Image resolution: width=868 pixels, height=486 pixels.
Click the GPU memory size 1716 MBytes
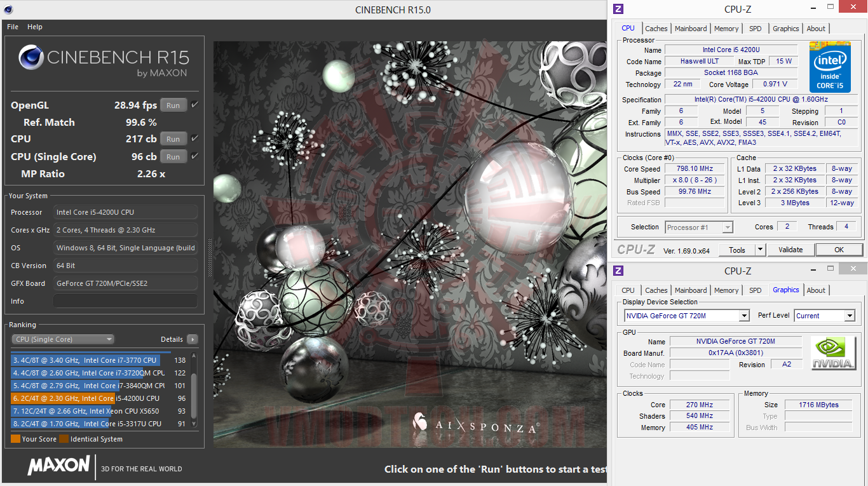pyautogui.click(x=818, y=405)
